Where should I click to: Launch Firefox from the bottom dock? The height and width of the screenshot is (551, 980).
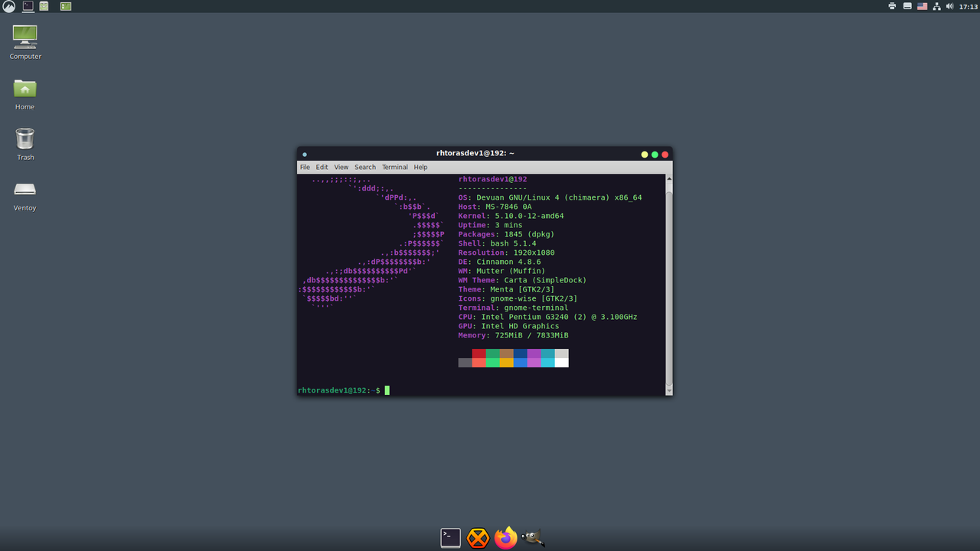505,538
